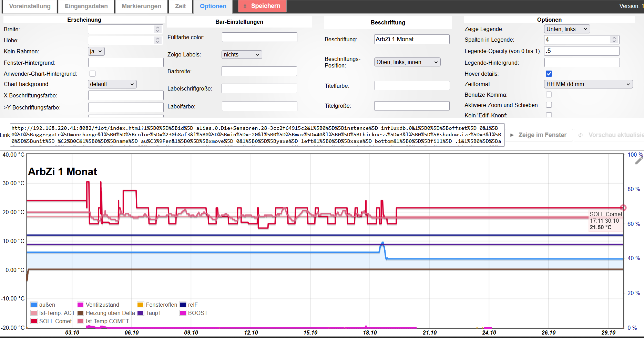Click the Spalten in Legende spinner arrows
Viewport: 644px width, 338px height.
614,40
